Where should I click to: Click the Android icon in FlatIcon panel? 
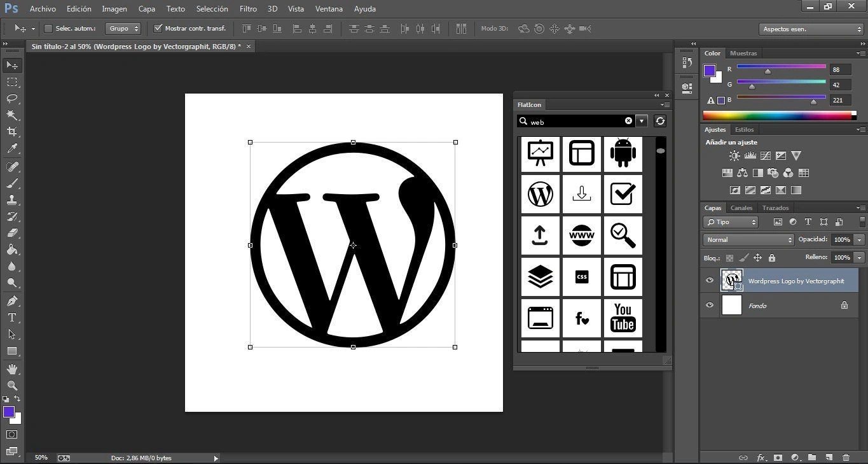pos(623,153)
